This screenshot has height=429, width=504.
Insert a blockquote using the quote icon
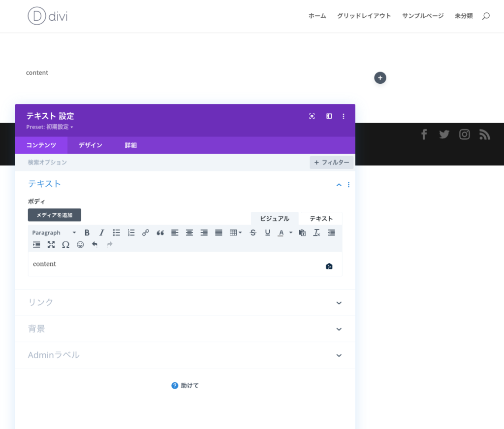[x=160, y=232]
